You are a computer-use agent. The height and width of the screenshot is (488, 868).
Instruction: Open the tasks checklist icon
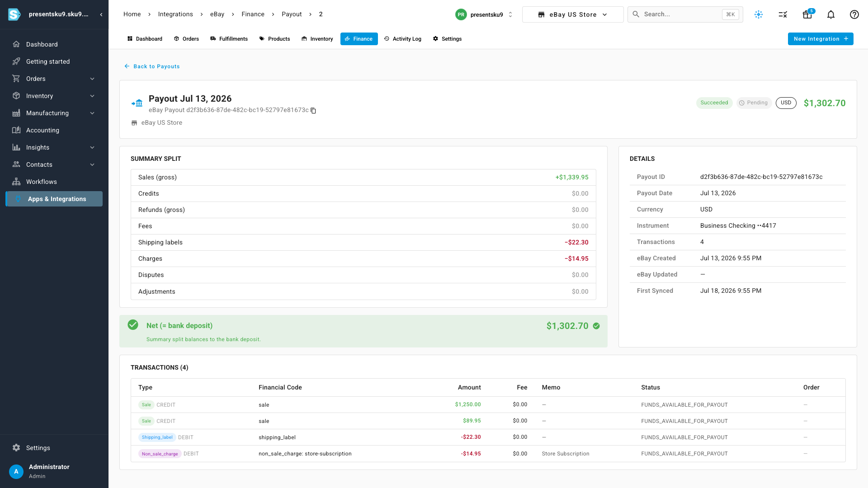(783, 14)
